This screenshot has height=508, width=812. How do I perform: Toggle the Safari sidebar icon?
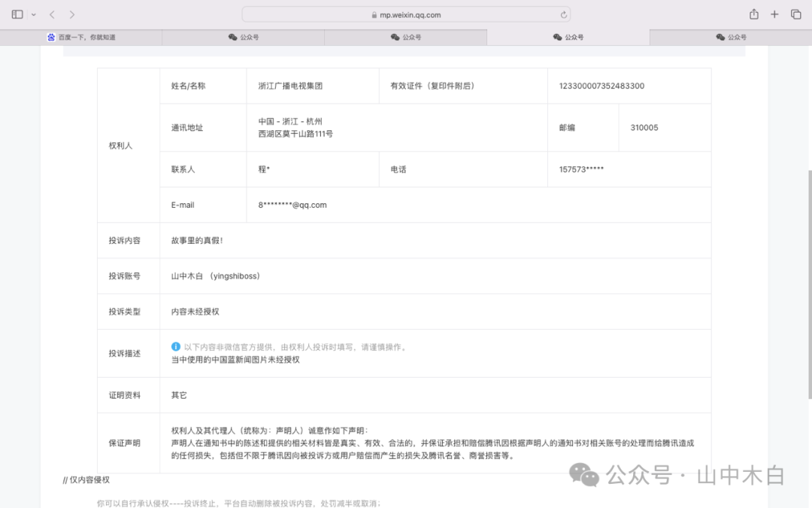[17, 14]
